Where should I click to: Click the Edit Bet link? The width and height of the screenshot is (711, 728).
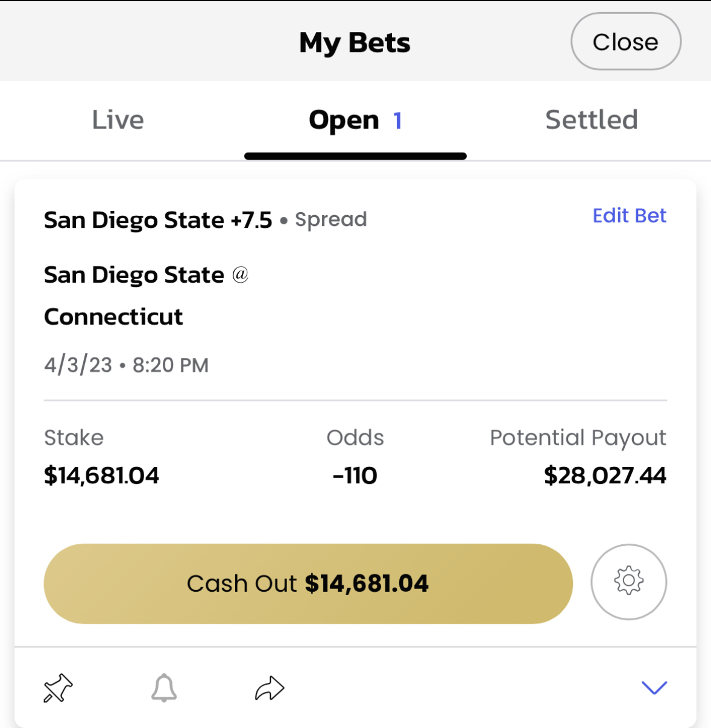coord(629,216)
